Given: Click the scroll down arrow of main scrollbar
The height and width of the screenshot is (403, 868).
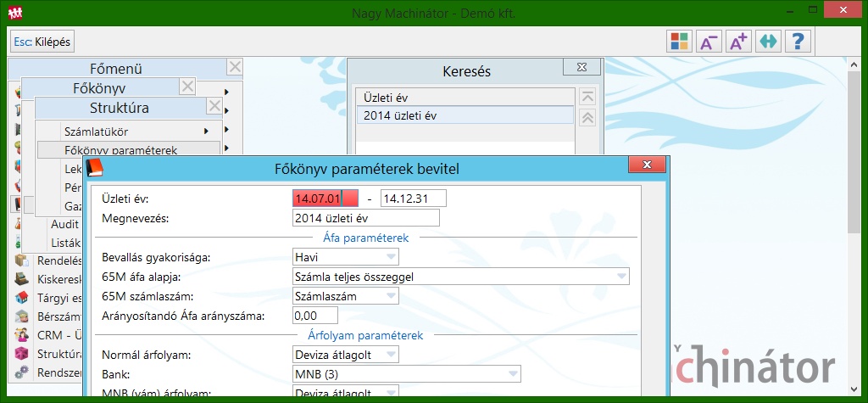Looking at the screenshot, I should [x=854, y=389].
